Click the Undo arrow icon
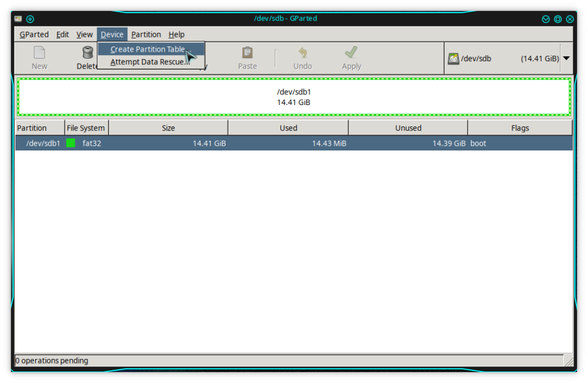 point(303,53)
